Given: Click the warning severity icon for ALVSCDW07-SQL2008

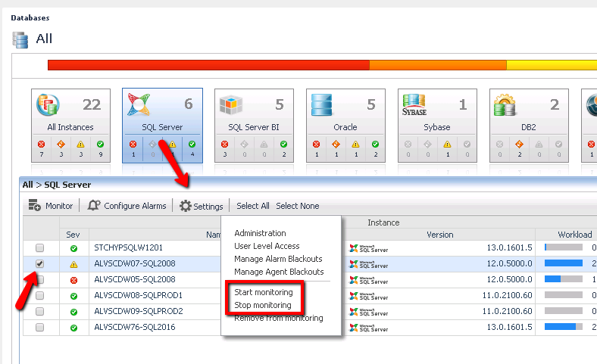Looking at the screenshot, I should [x=73, y=264].
